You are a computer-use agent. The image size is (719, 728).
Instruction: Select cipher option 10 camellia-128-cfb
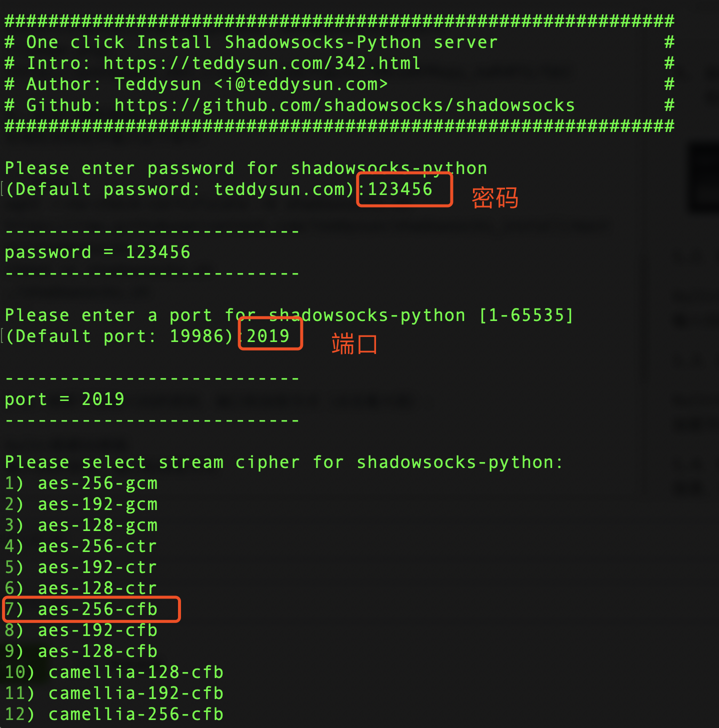pyautogui.click(x=114, y=672)
